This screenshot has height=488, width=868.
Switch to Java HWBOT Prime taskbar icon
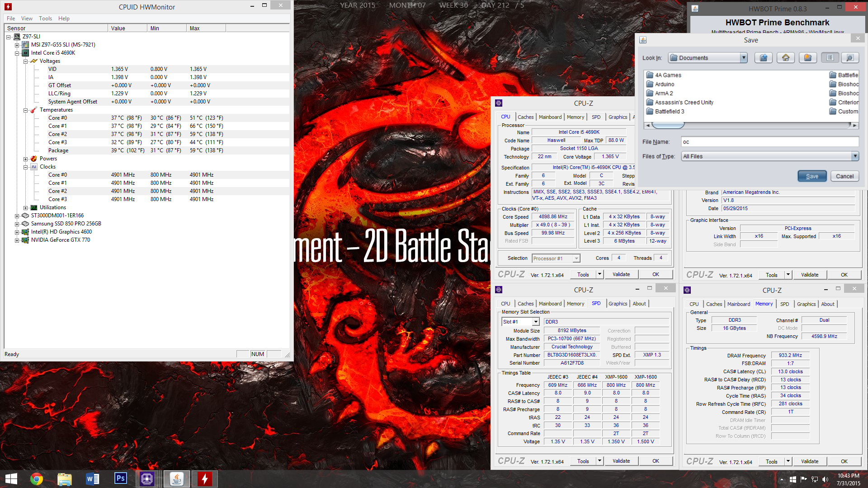coord(176,479)
